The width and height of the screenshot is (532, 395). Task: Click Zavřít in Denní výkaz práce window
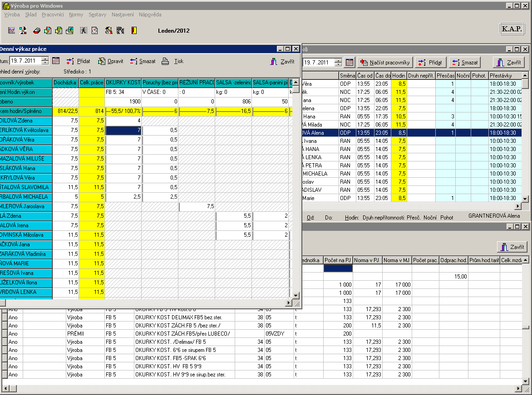282,61
